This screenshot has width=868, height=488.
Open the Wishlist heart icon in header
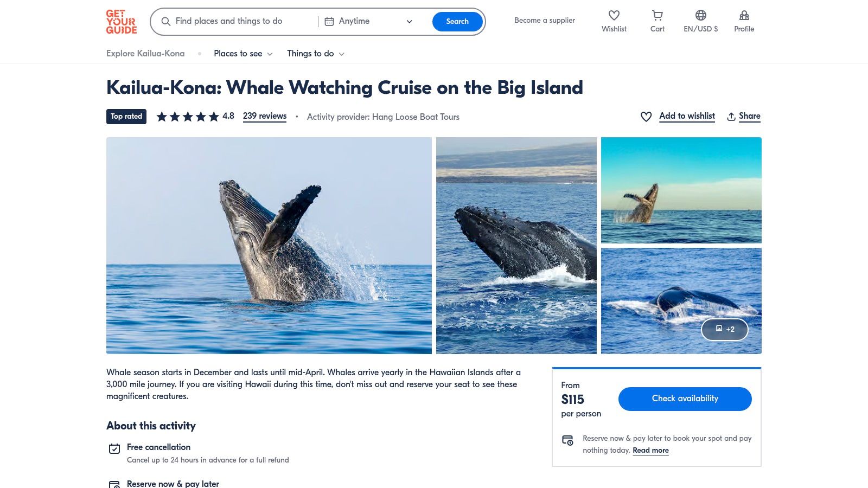coord(614,15)
